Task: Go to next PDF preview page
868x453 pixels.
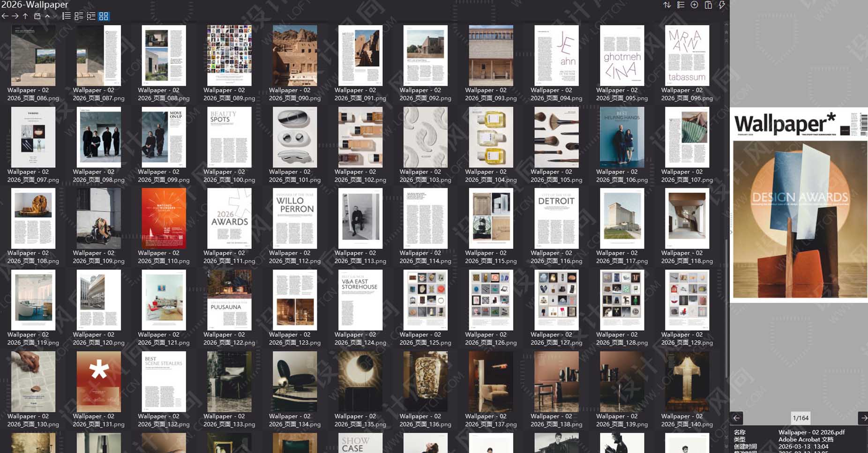Action: 864,417
